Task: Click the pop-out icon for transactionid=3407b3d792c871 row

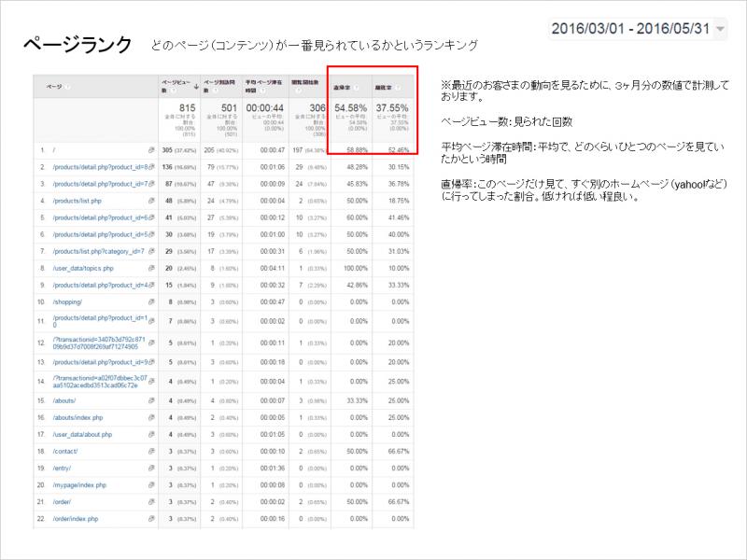Action: [x=151, y=343]
